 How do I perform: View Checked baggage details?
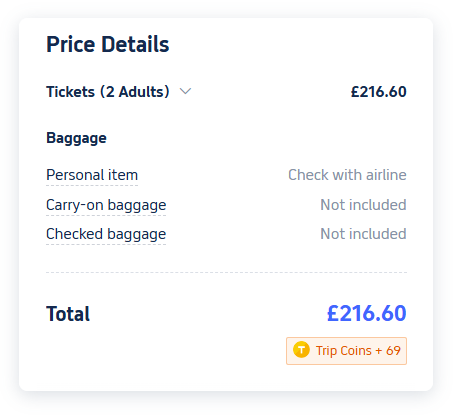[106, 234]
